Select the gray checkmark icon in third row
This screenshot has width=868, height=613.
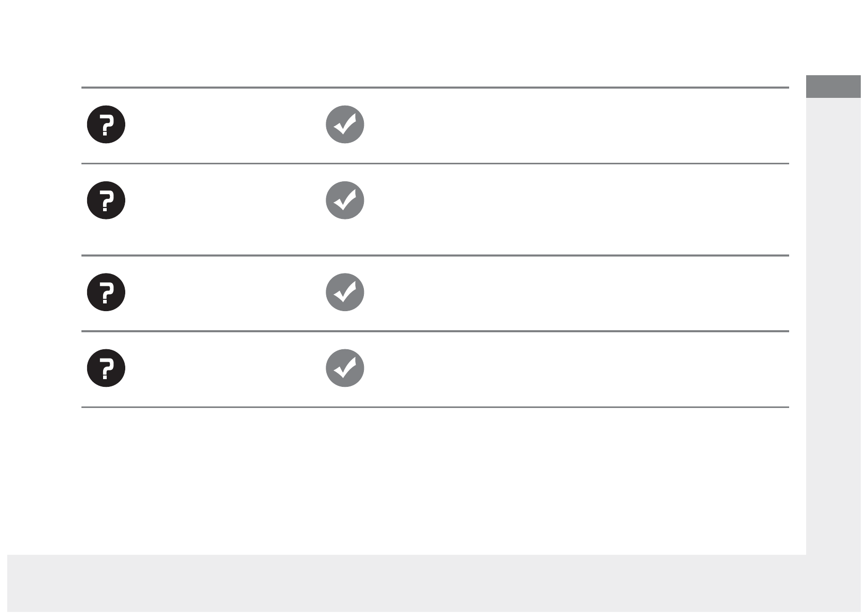[345, 292]
